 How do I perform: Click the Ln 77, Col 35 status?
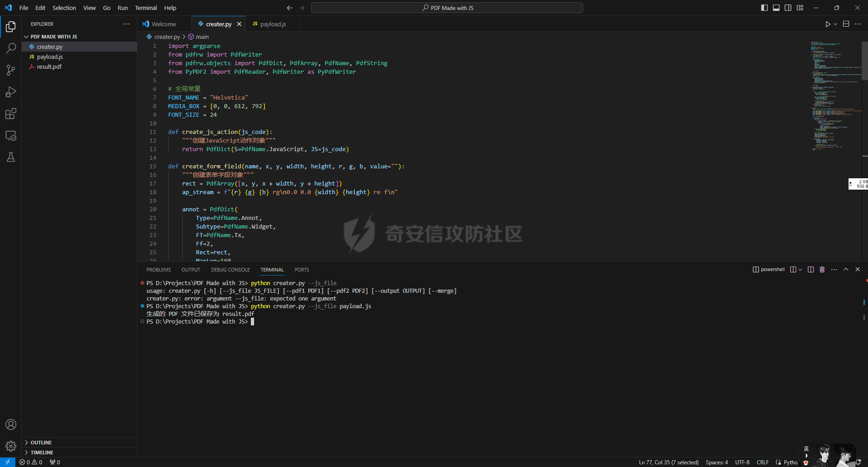[669, 462]
